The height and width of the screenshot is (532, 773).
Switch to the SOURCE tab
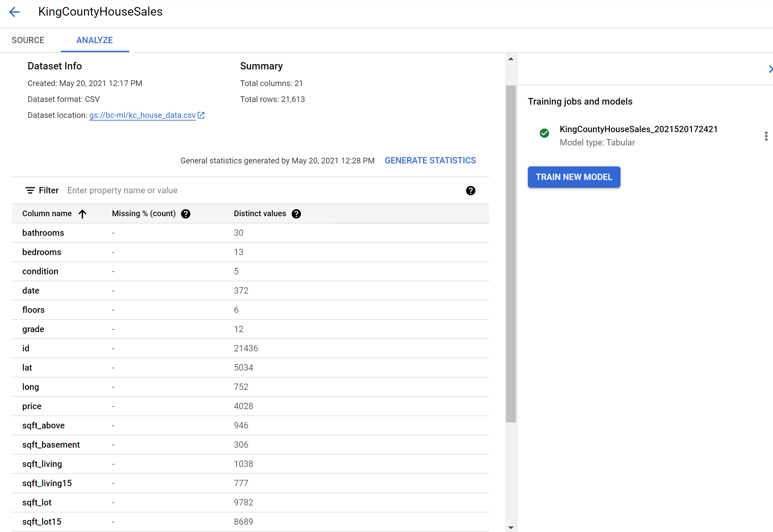coord(28,40)
